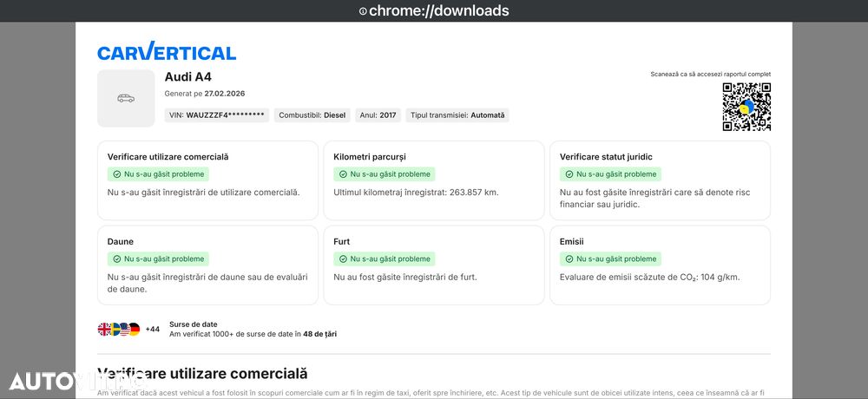Click the check icon under Furt

pos(343,258)
